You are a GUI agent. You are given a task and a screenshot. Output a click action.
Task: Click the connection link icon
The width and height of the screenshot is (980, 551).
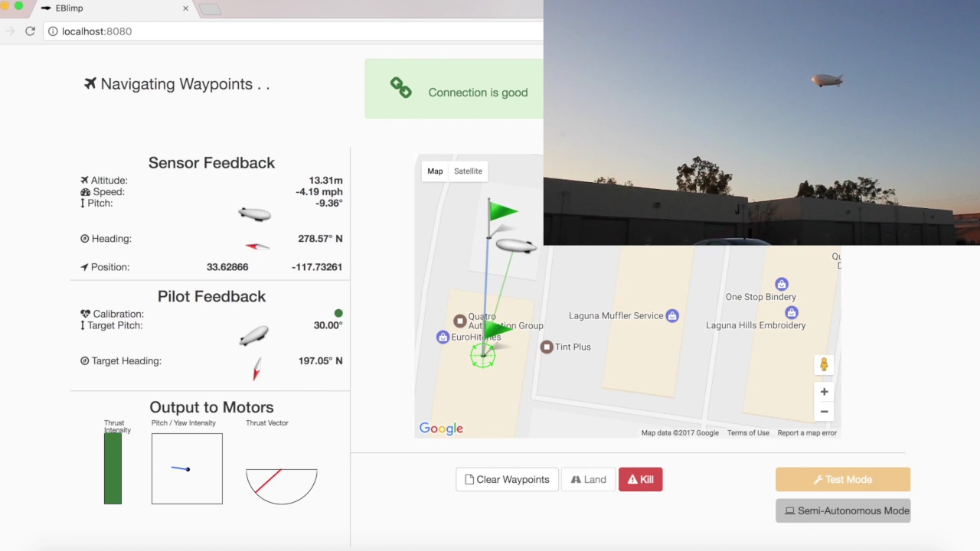coord(400,88)
